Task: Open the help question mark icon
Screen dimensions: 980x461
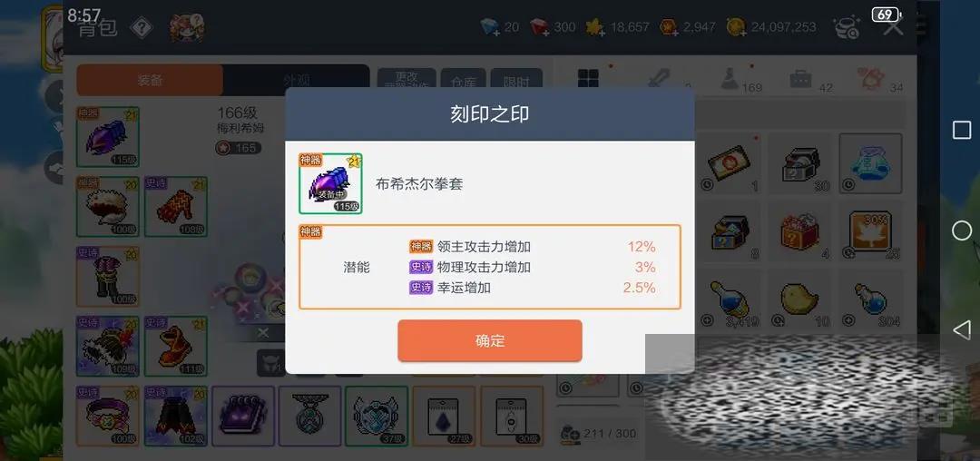Action: tap(142, 27)
